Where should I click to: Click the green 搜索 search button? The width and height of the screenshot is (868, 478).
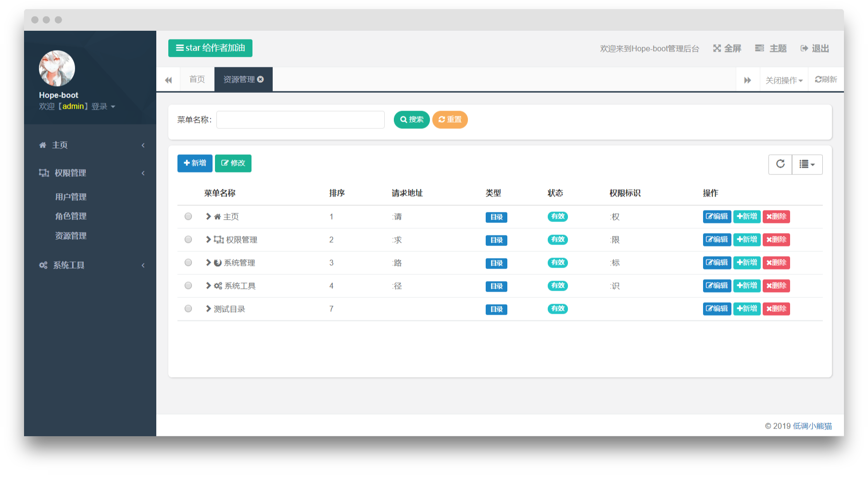click(x=412, y=120)
